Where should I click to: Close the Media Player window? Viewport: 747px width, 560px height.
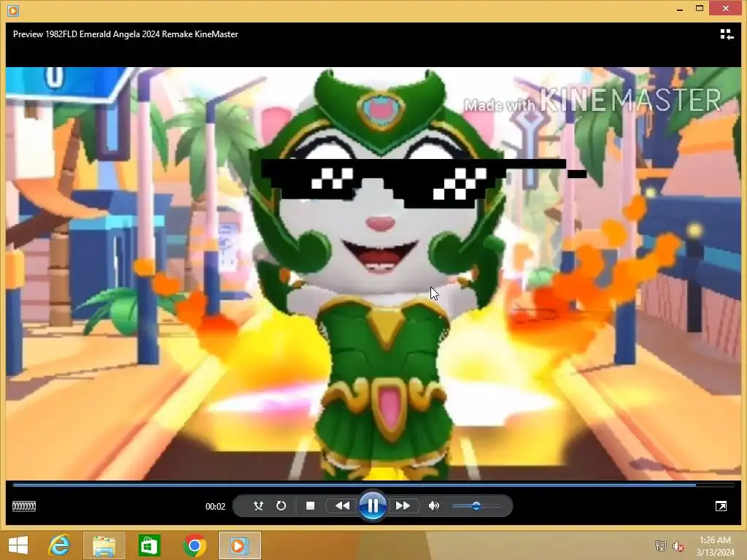[x=726, y=9]
